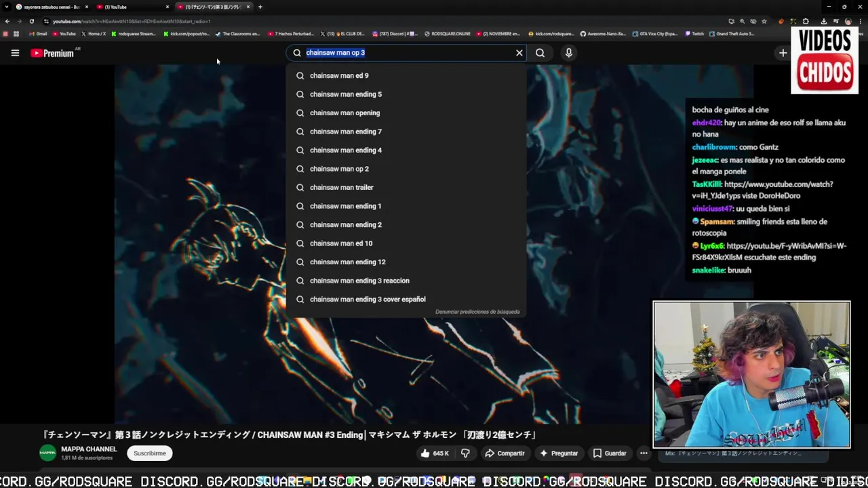Click the apps grid icon in bookmarks bar

[16, 34]
